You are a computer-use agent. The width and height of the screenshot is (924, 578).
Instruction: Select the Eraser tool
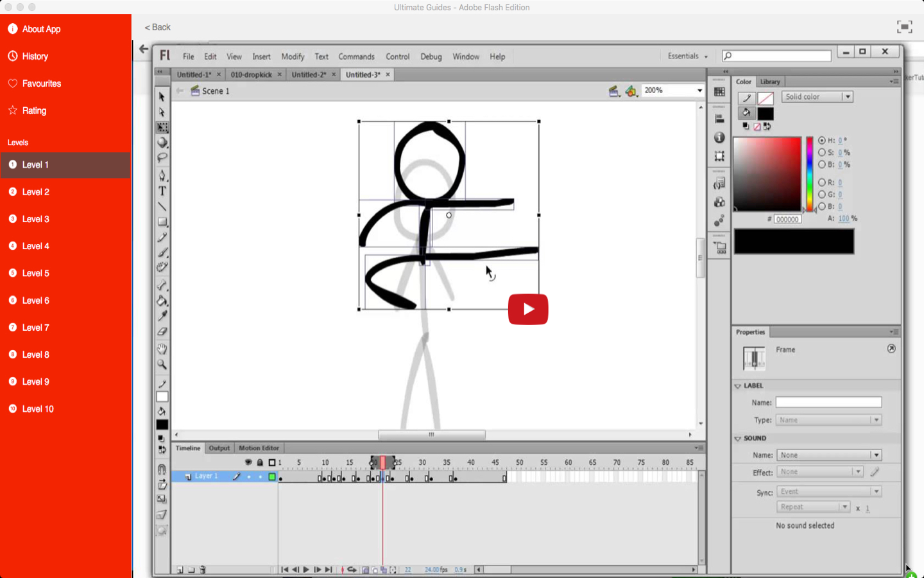coord(162,331)
